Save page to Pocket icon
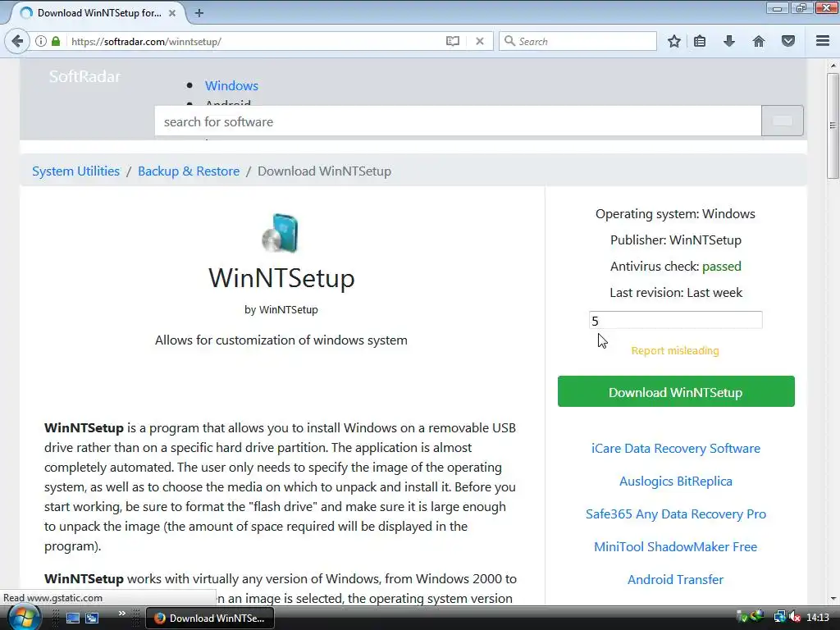840x630 pixels. (x=788, y=41)
